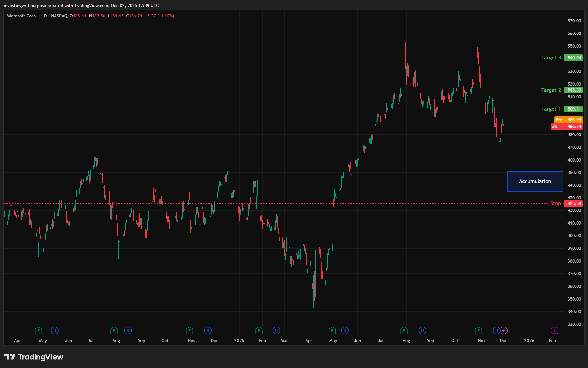
Task: Click the TradingView logo at bottom left
Action: point(34,357)
